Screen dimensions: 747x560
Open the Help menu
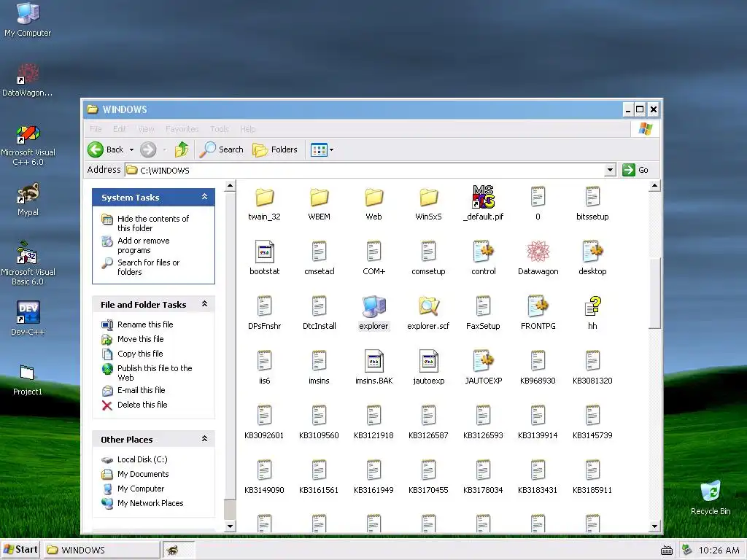tap(248, 129)
